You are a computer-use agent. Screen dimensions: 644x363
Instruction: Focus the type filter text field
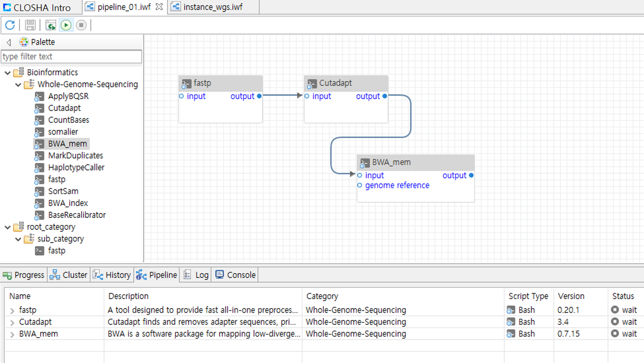(71, 57)
